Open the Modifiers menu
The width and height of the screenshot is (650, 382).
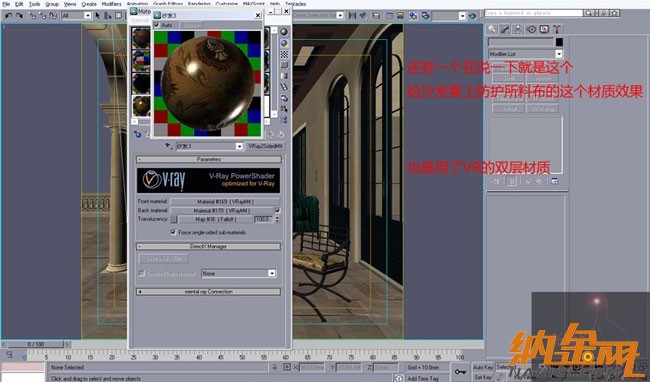point(112,4)
